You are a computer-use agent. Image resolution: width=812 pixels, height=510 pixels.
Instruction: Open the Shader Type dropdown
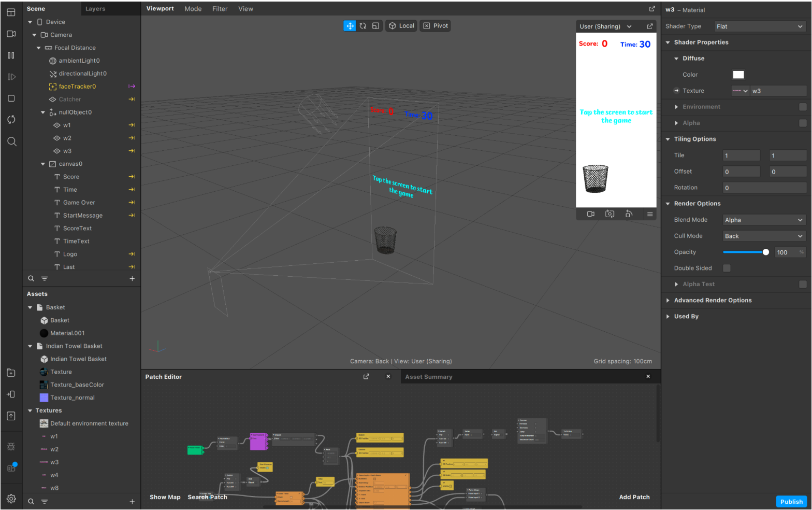point(760,26)
